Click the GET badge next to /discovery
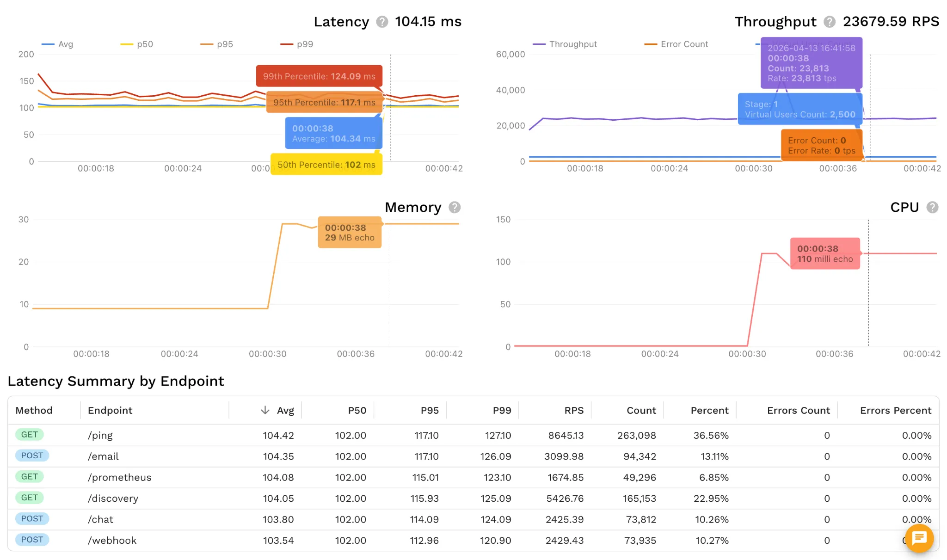 [x=30, y=498]
